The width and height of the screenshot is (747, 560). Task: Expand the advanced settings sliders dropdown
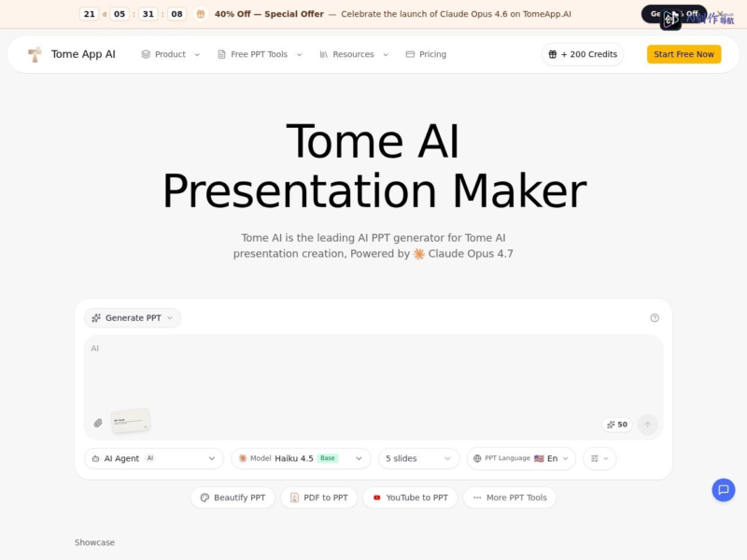(599, 458)
